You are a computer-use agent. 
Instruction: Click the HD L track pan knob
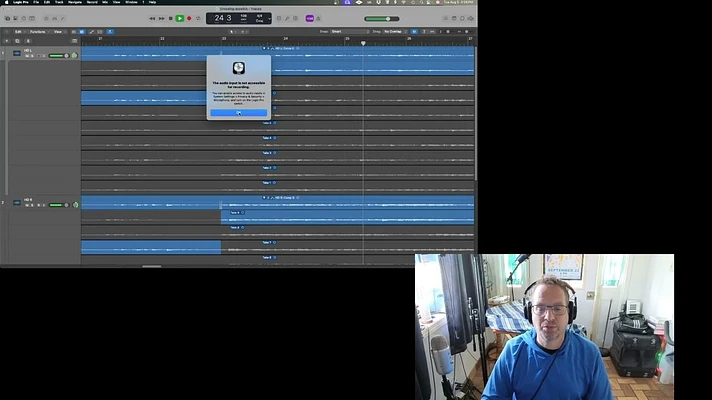(x=74, y=55)
